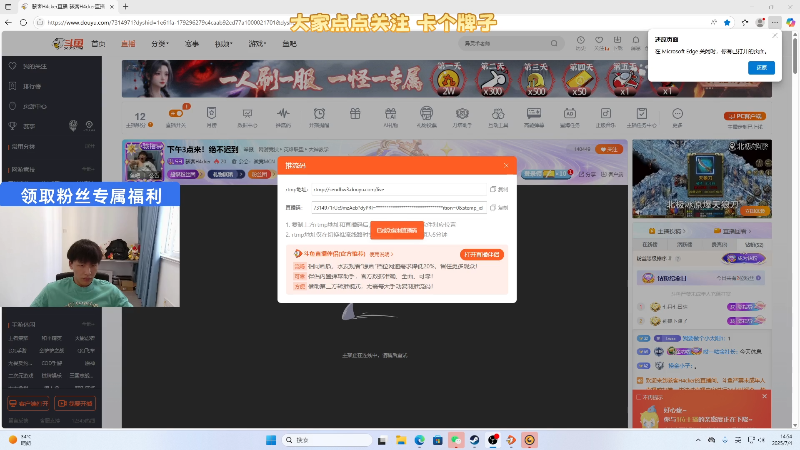The image size is (800, 450).
Task: Click the orange PC客户端 button
Action: [745, 116]
